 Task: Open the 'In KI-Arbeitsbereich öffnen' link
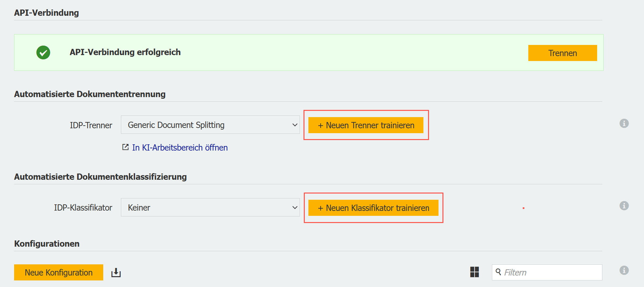(x=180, y=148)
